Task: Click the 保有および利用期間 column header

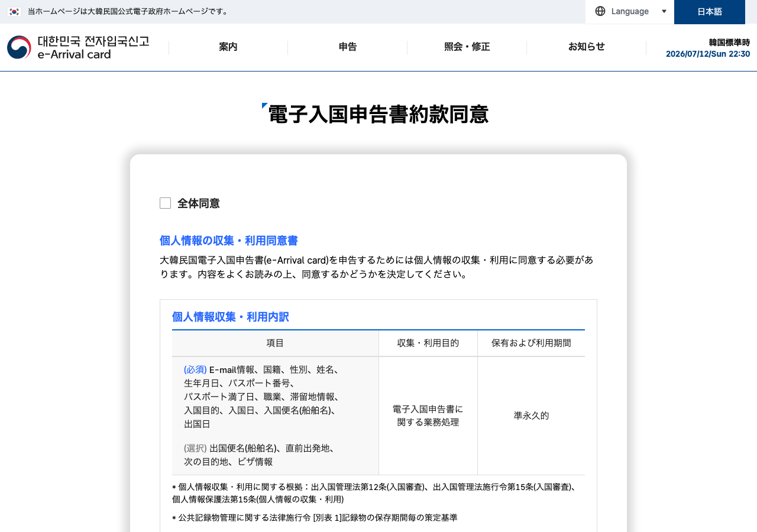Action: coord(531,343)
